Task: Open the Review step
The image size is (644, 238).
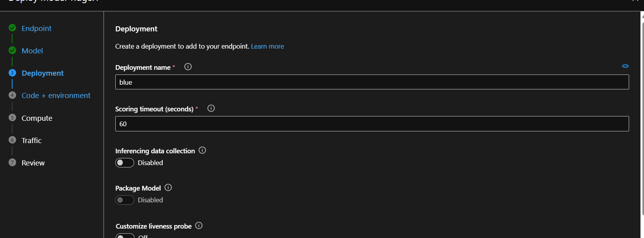Action: (33, 163)
